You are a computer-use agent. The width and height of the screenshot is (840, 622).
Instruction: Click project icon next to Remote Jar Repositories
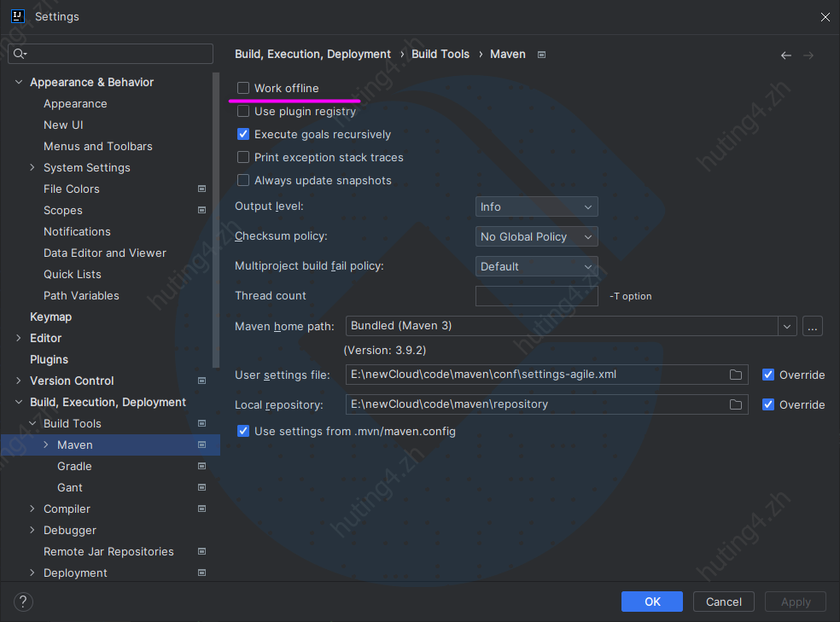click(x=202, y=551)
